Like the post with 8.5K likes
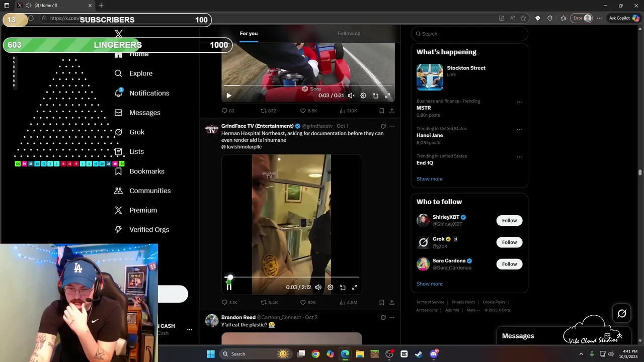This screenshot has width=644, height=362. (x=308, y=111)
